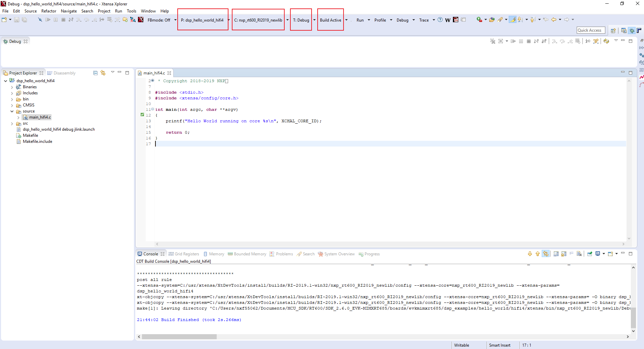The width and height of the screenshot is (644, 349).
Task: Click the Xtensa red X logo toolbar icon
Action: (x=141, y=20)
